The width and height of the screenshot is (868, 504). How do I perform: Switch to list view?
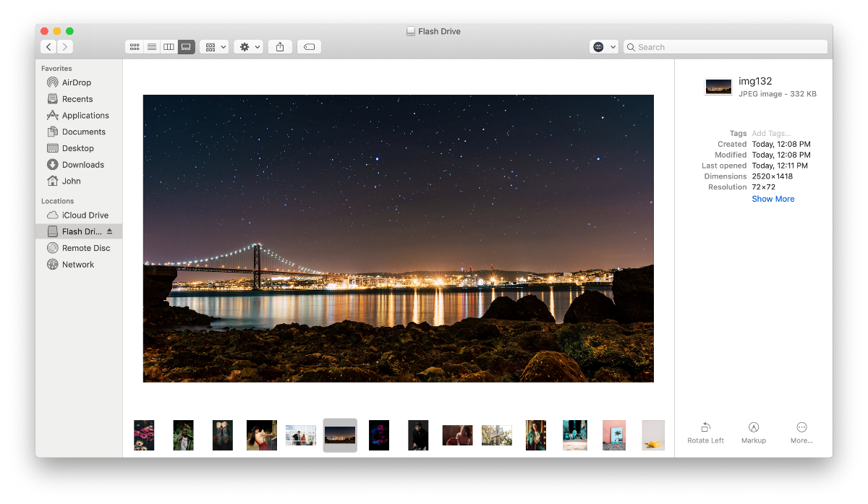click(152, 47)
